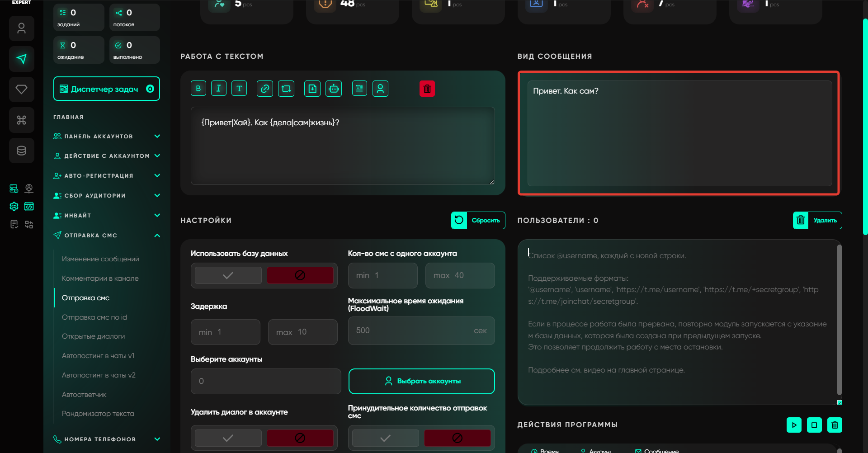Enable the "Использовать базу данных" checkmark option
Image resolution: width=868 pixels, height=453 pixels.
(228, 275)
